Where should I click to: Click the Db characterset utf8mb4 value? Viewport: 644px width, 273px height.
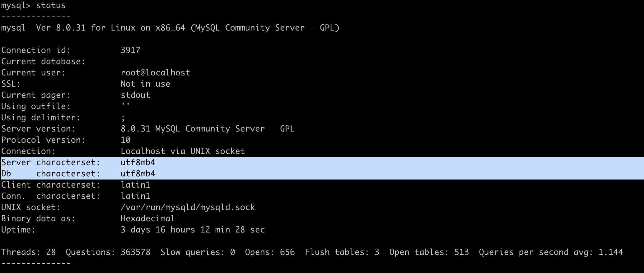click(x=138, y=174)
